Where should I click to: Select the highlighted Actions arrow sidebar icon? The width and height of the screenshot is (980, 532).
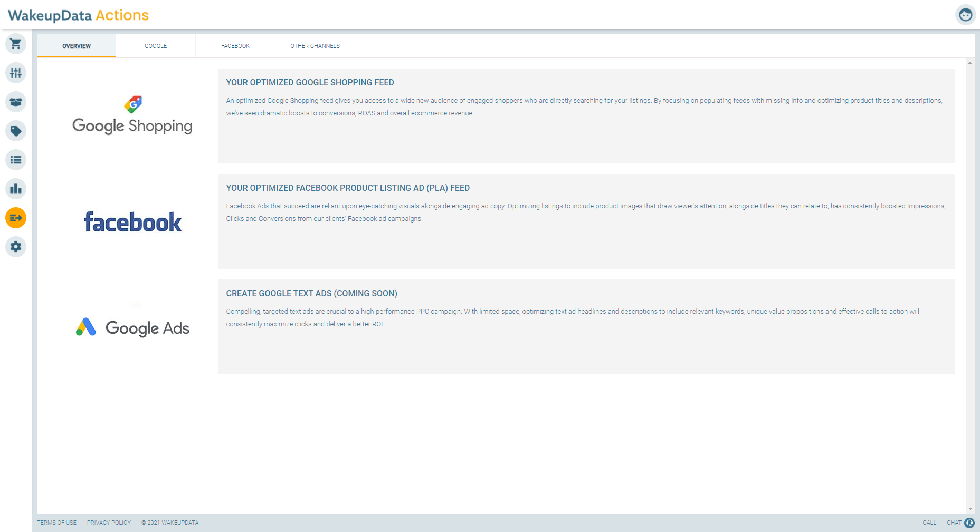click(x=16, y=218)
